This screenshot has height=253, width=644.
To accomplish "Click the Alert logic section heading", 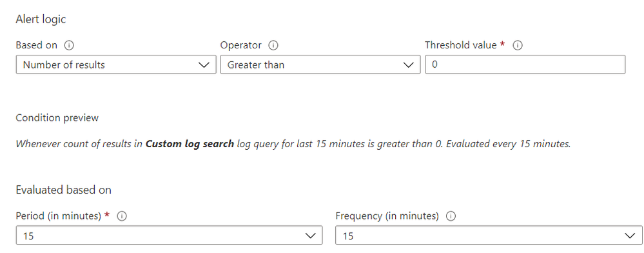I will (x=41, y=19).
